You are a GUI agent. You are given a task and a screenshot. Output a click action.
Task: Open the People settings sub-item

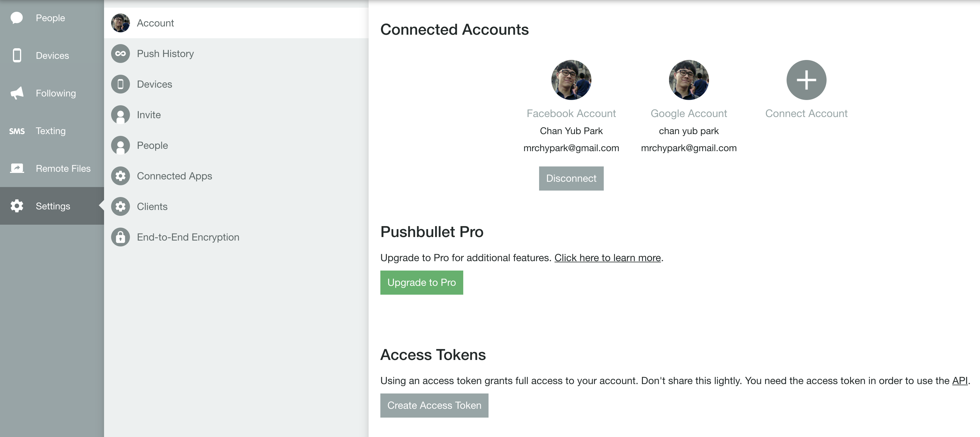pyautogui.click(x=236, y=145)
